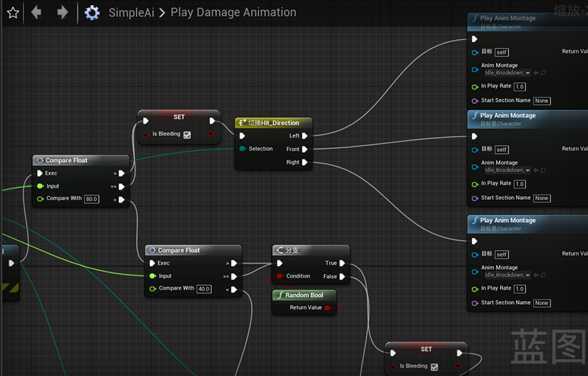
Task: Select Play Damage Animation breadcrumb
Action: point(233,12)
